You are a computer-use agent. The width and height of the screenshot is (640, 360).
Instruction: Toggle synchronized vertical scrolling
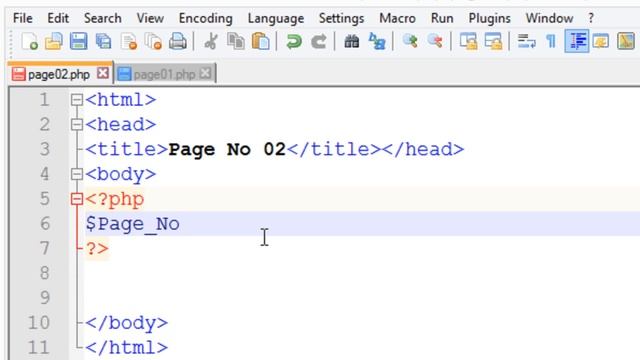pyautogui.click(x=468, y=42)
